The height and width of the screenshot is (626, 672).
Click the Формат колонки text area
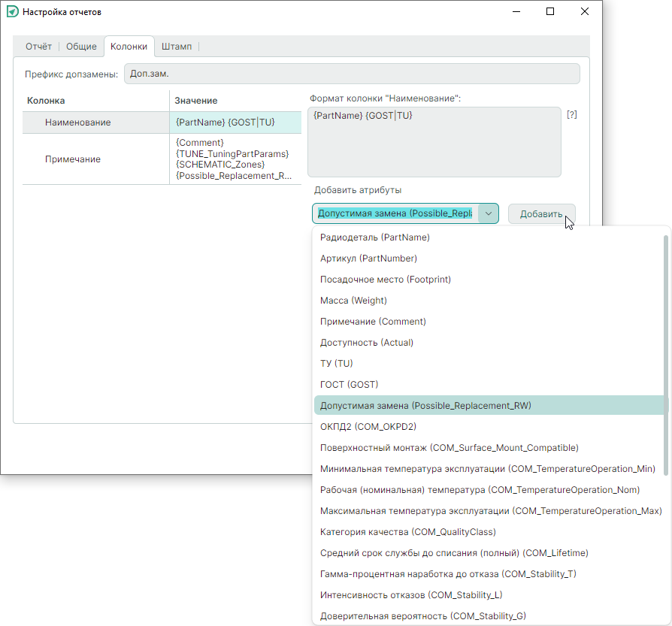[434, 142]
